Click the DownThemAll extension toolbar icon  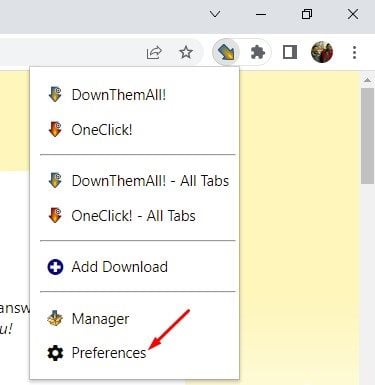tap(226, 52)
